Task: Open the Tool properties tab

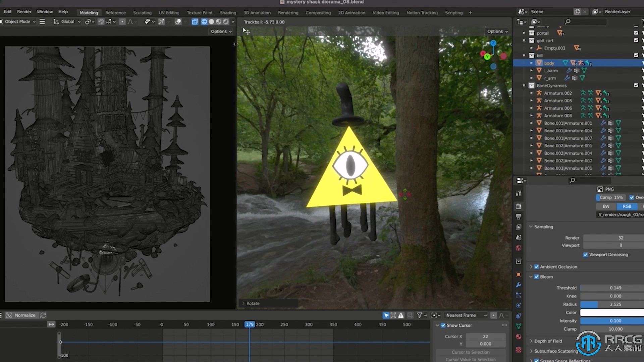Action: point(519,193)
